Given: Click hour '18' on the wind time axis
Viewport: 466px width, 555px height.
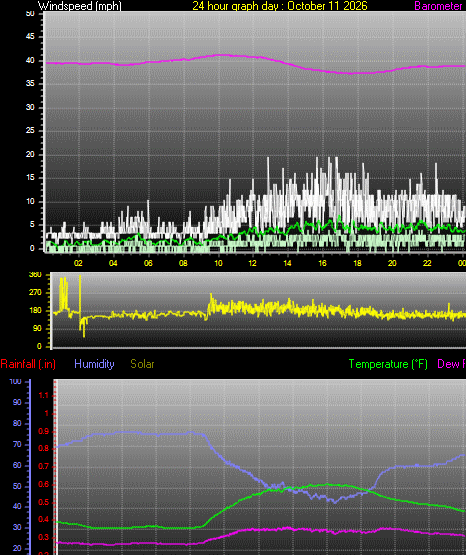Looking at the screenshot, I should click(357, 263).
